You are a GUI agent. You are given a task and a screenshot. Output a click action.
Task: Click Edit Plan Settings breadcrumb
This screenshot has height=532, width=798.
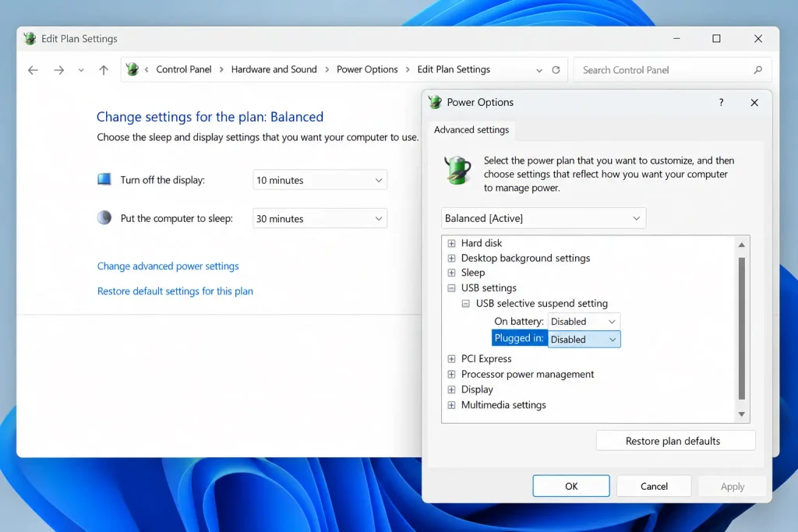pos(454,69)
